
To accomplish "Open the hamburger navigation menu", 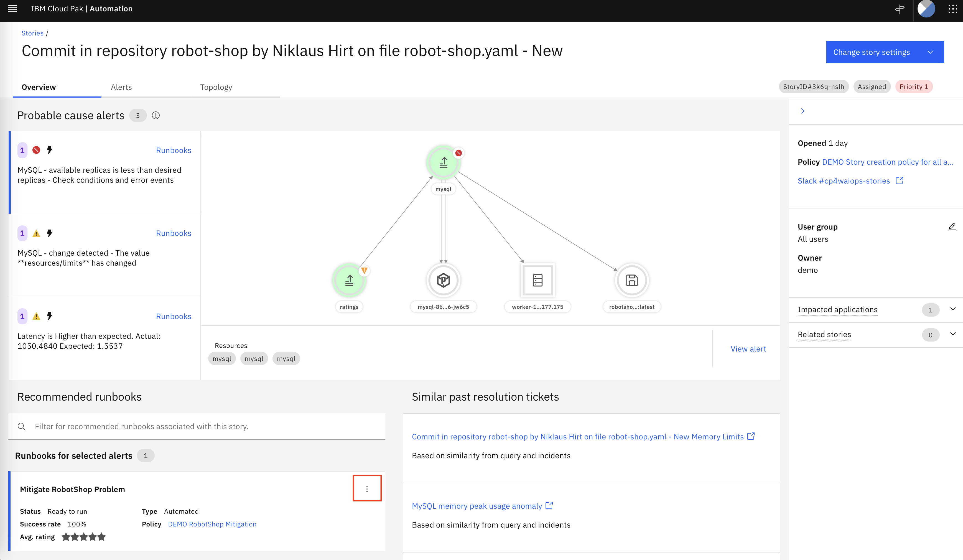I will point(12,9).
